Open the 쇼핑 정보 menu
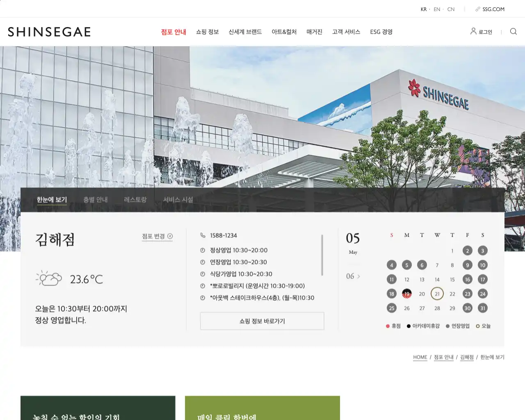Screen dimensions: 525x420 click(x=208, y=32)
